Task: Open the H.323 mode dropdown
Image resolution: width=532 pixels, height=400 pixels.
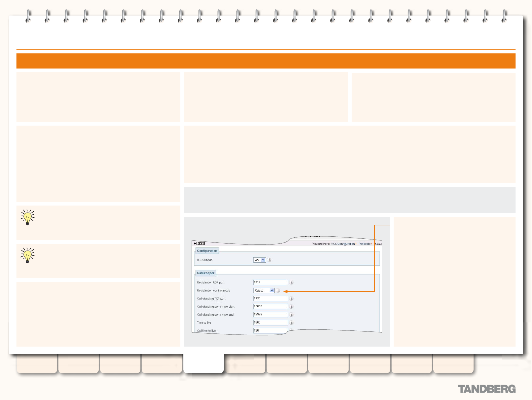Action: 259,260
